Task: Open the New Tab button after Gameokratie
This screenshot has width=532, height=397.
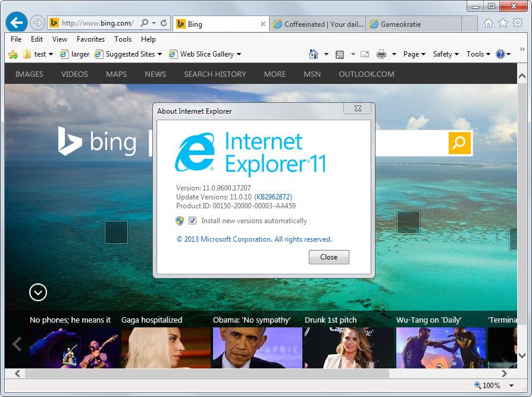Action: coord(470,24)
